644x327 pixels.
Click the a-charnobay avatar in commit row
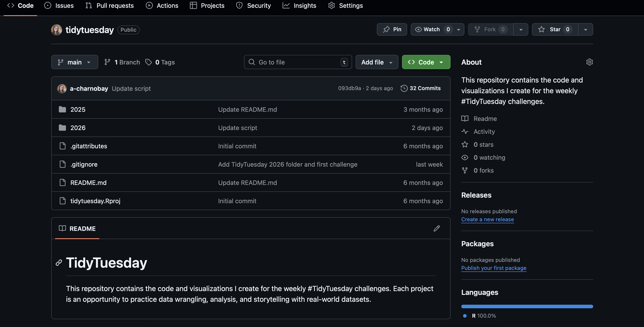62,89
